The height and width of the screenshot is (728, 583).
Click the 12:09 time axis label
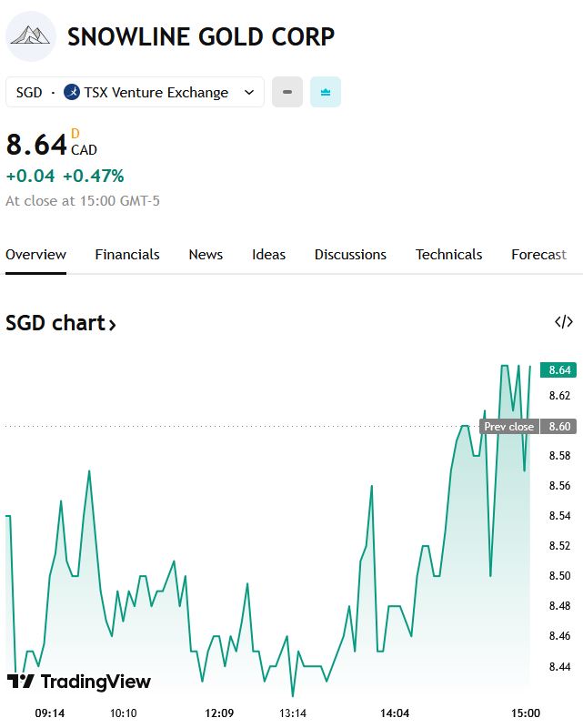pos(219,713)
